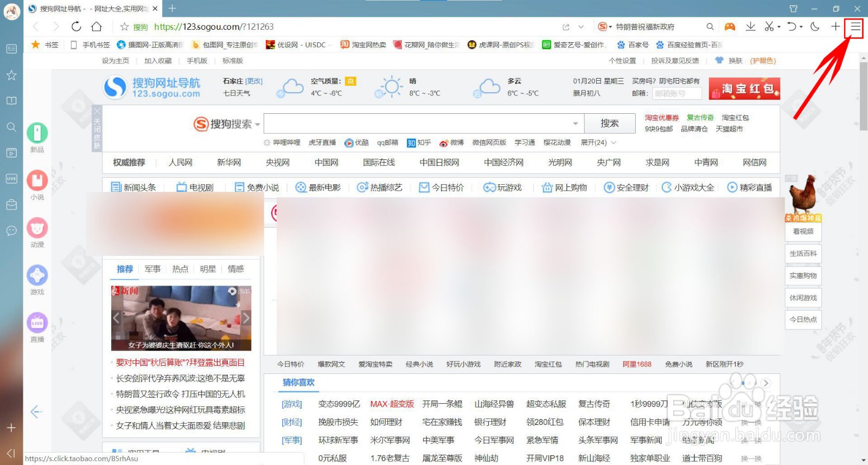Close the skin via 关闭皮肤 tab

(x=97, y=128)
